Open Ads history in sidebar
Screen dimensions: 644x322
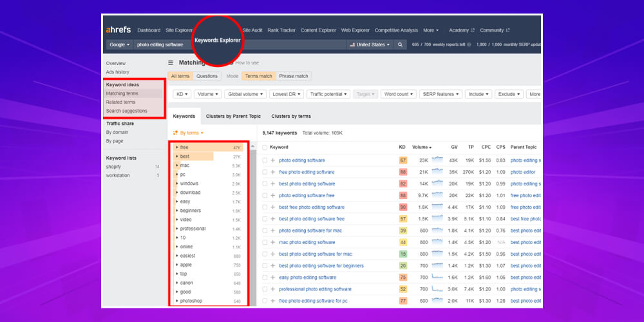point(117,72)
